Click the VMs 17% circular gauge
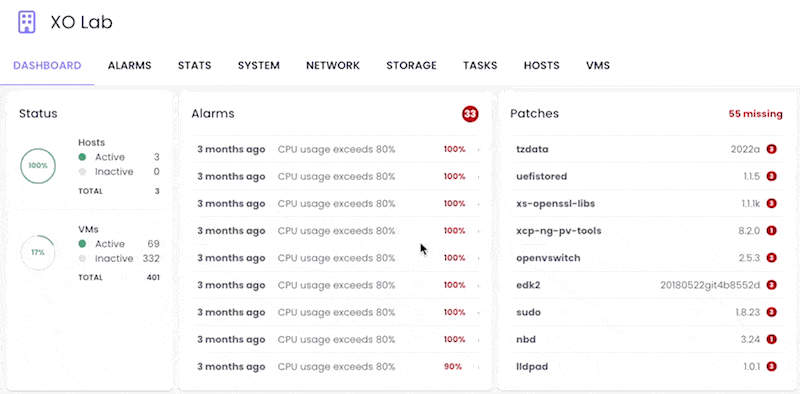This screenshot has width=800, height=394. (38, 252)
